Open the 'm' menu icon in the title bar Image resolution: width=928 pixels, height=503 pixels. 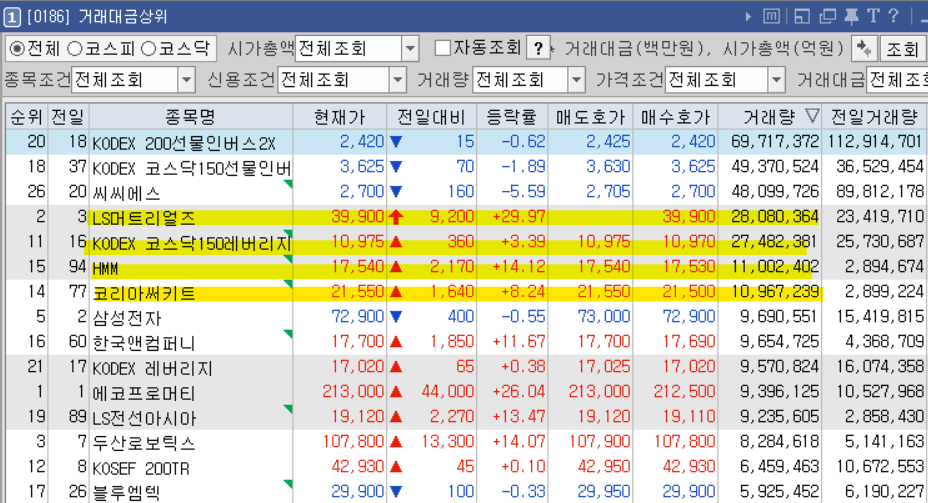pyautogui.click(x=771, y=16)
